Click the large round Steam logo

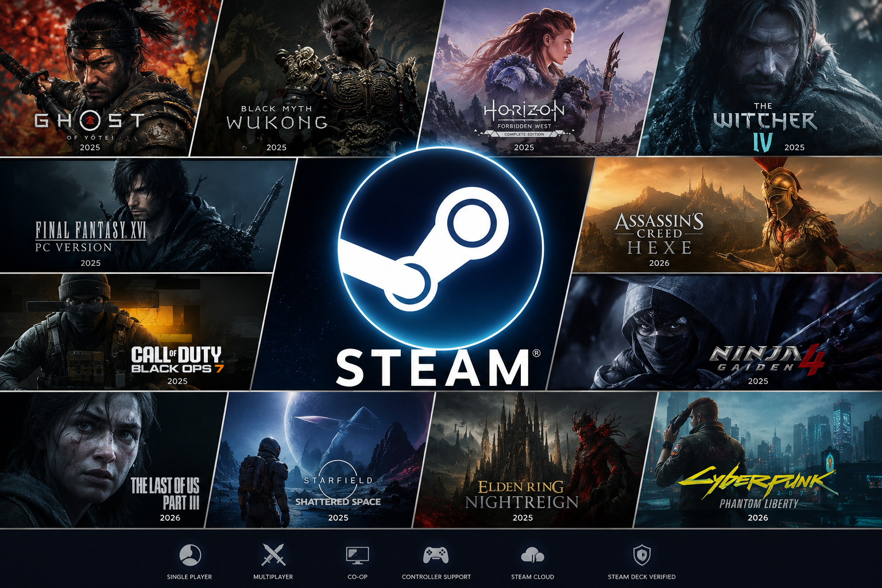pyautogui.click(x=441, y=247)
